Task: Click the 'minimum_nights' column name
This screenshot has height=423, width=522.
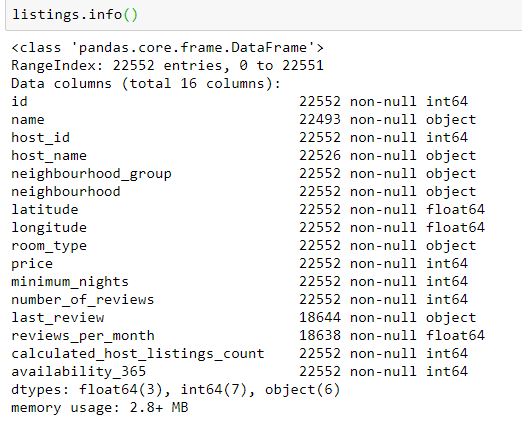Action: coord(70,282)
